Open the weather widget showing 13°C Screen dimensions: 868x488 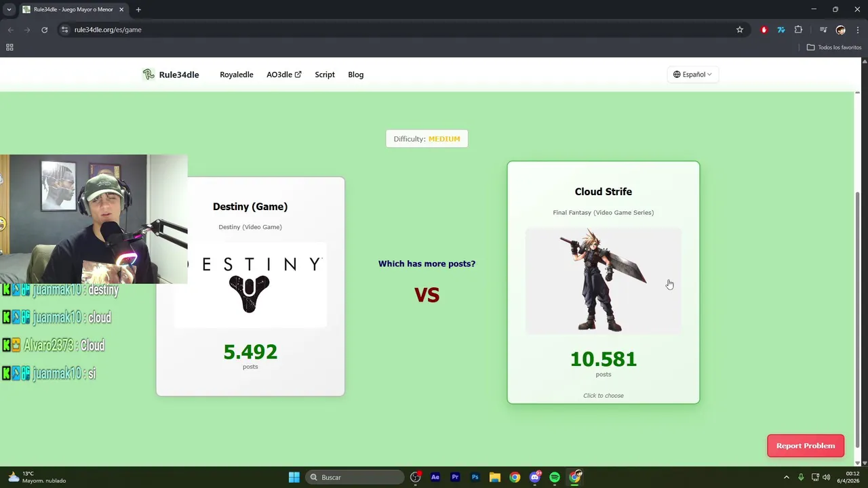coord(37,477)
